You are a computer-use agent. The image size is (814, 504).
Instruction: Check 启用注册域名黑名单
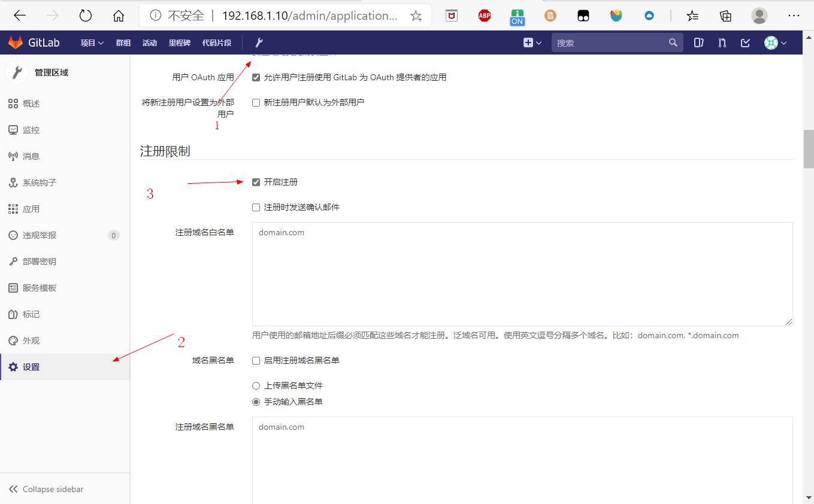click(x=256, y=360)
